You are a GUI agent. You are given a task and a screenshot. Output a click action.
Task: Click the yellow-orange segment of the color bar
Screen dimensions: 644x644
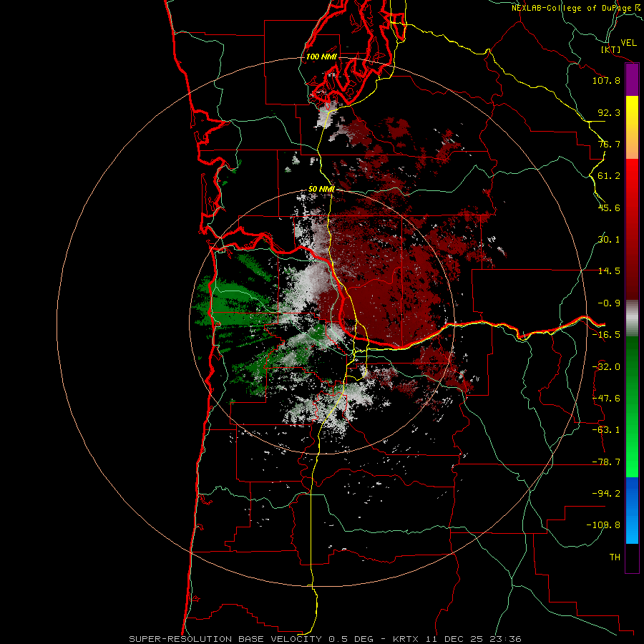click(632, 127)
